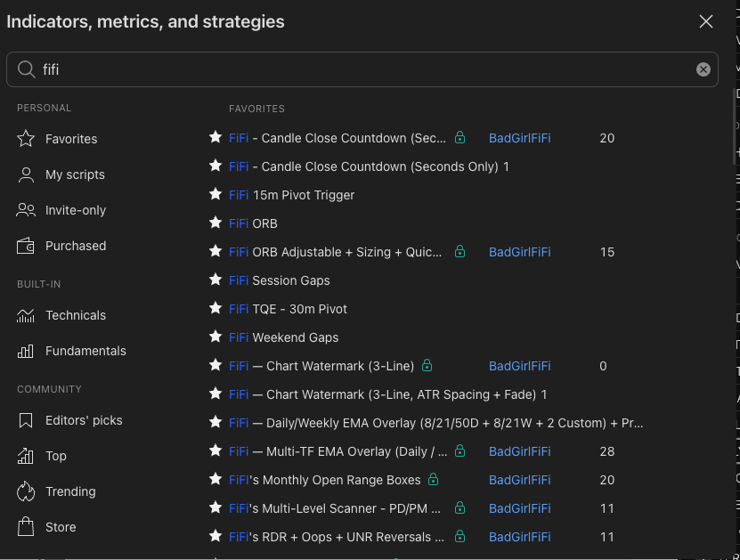Add FiFi's Multi-Level Scanner - PD/PM
Screen dimensions: 740x560
335,508
